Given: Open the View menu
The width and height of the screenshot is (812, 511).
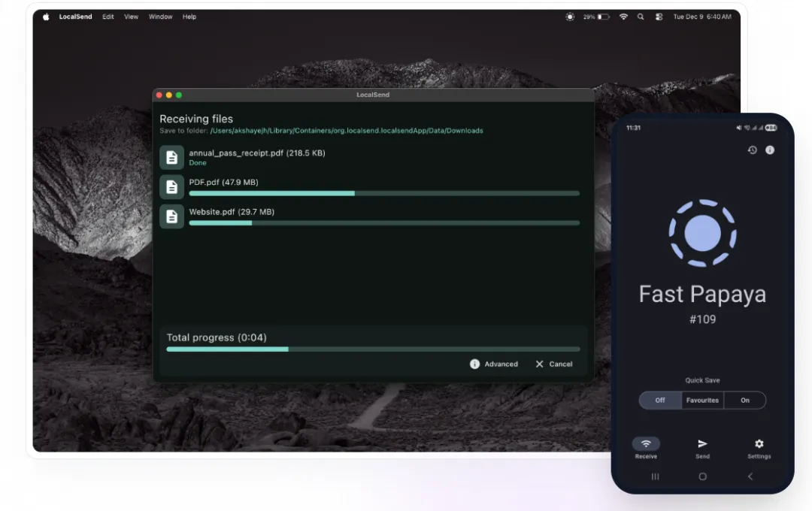Looking at the screenshot, I should (x=131, y=17).
